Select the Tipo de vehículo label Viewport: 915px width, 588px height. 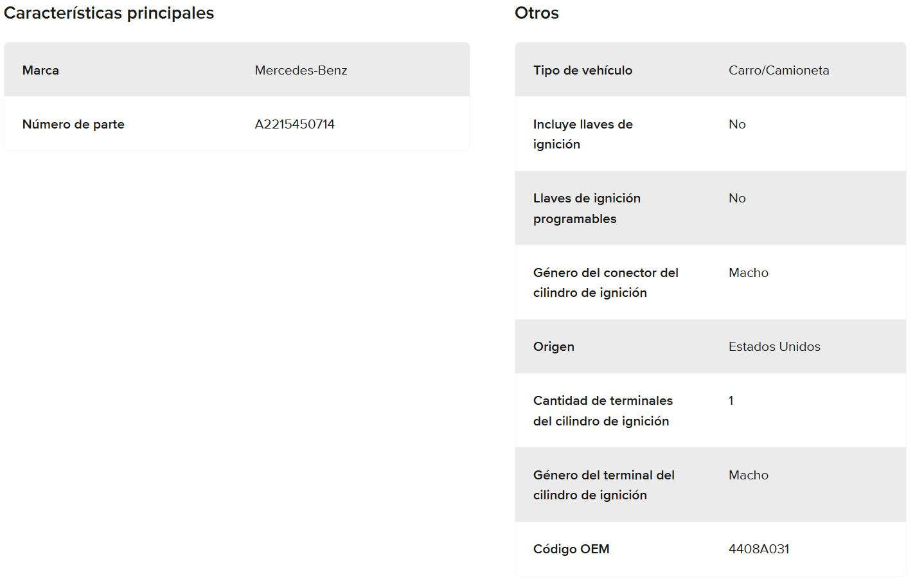(x=582, y=70)
